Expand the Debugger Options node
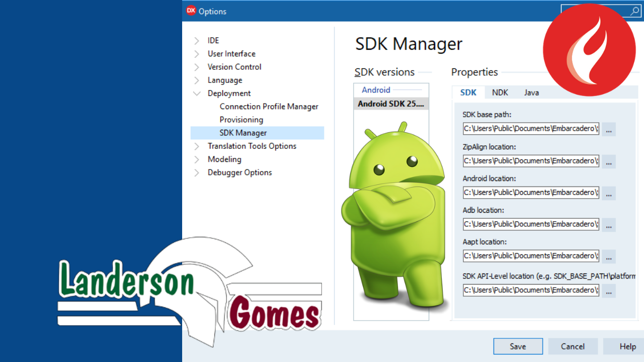This screenshot has height=362, width=644. (197, 172)
